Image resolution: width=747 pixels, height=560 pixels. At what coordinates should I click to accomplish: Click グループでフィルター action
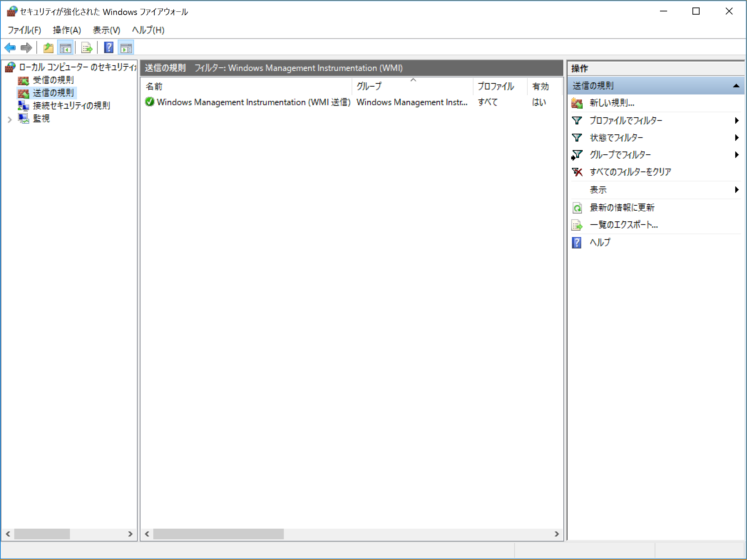620,155
